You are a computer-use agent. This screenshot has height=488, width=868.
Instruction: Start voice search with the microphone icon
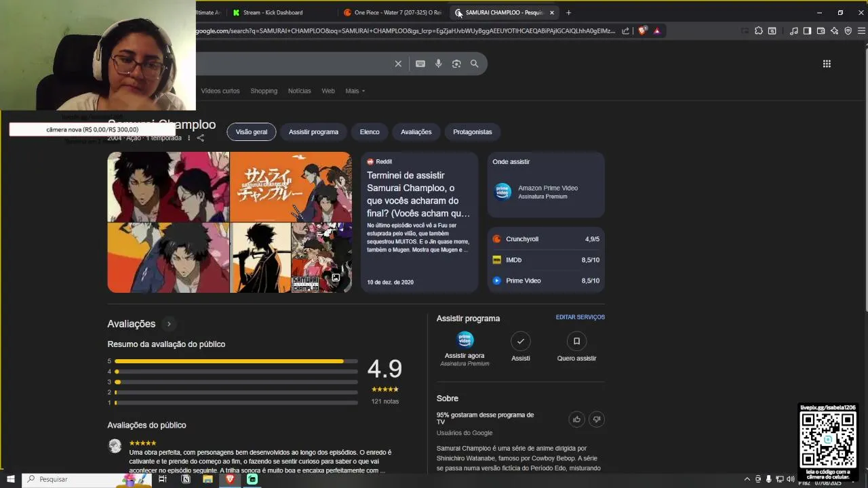coord(439,64)
